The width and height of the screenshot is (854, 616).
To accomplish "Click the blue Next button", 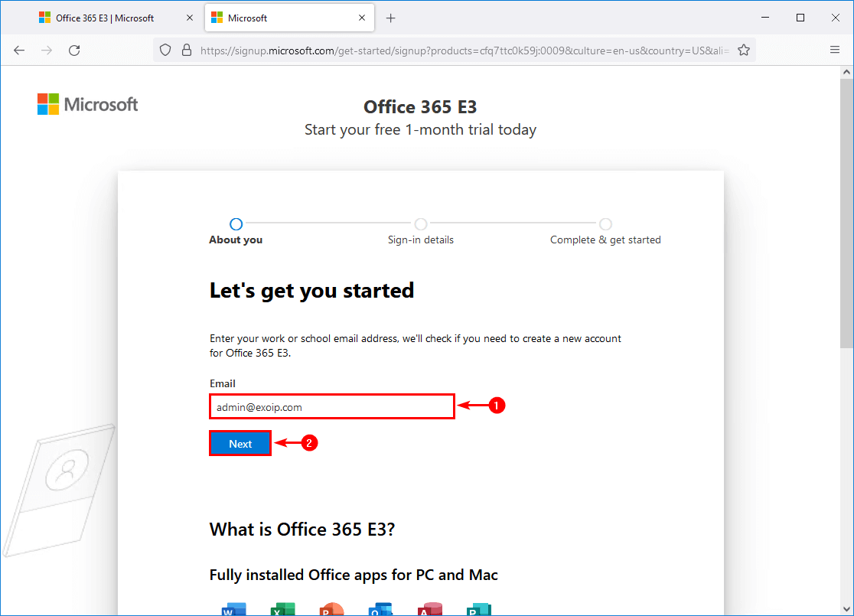I will [x=240, y=443].
